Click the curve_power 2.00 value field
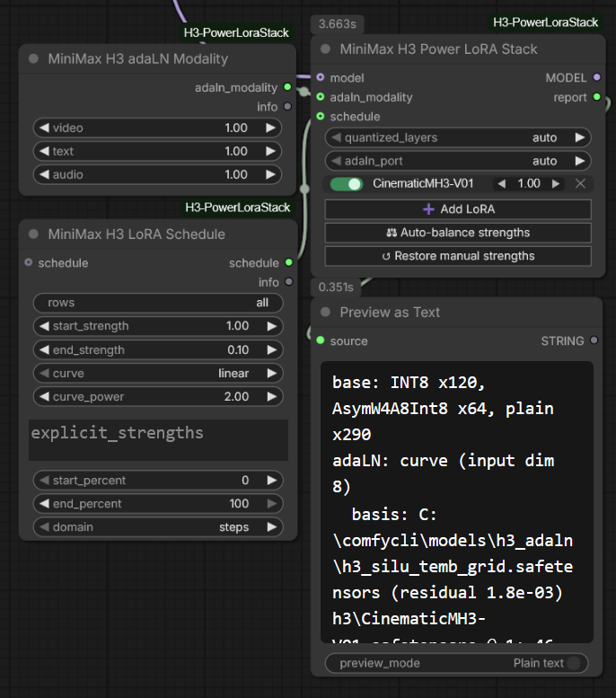Image resolution: width=616 pixels, height=698 pixels. pyautogui.click(x=158, y=396)
